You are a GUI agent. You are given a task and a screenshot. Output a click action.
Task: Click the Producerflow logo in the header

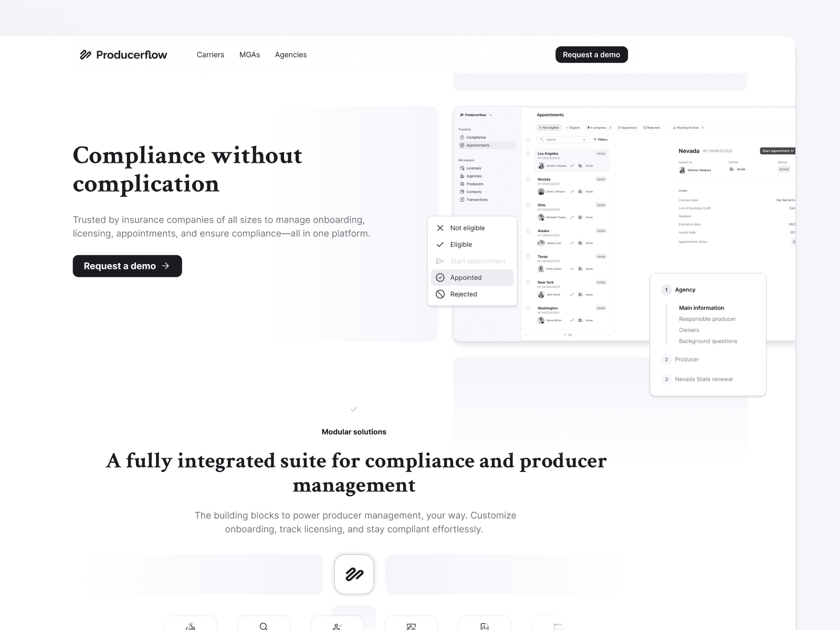(x=123, y=55)
